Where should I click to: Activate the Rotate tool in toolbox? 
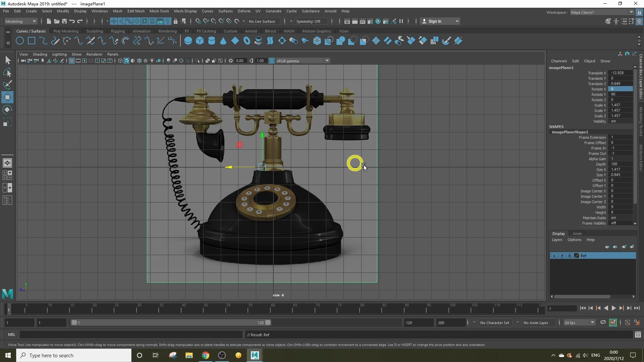[7, 110]
